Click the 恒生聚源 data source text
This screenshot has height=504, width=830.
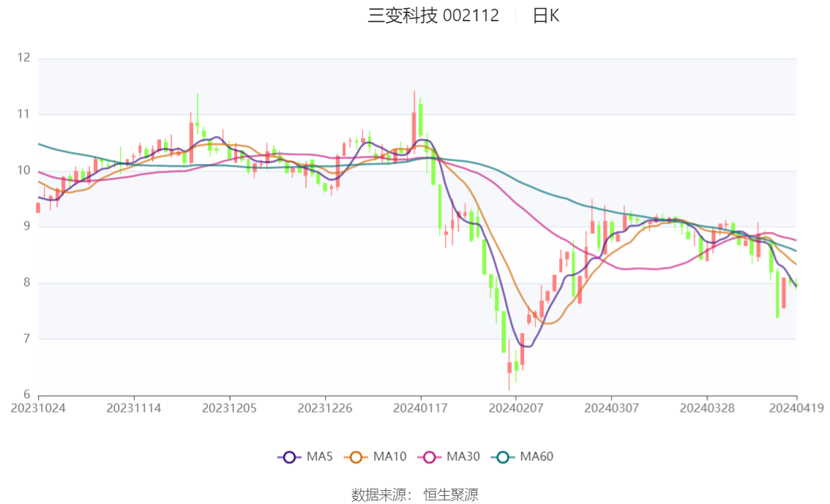point(451,495)
